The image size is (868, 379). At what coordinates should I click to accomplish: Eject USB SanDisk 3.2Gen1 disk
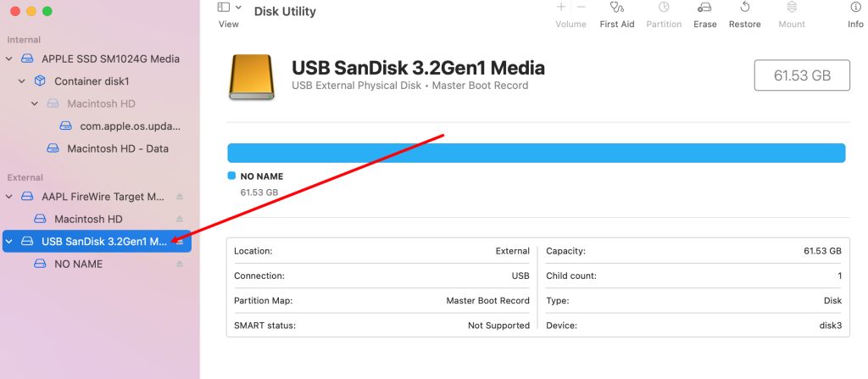click(x=180, y=242)
